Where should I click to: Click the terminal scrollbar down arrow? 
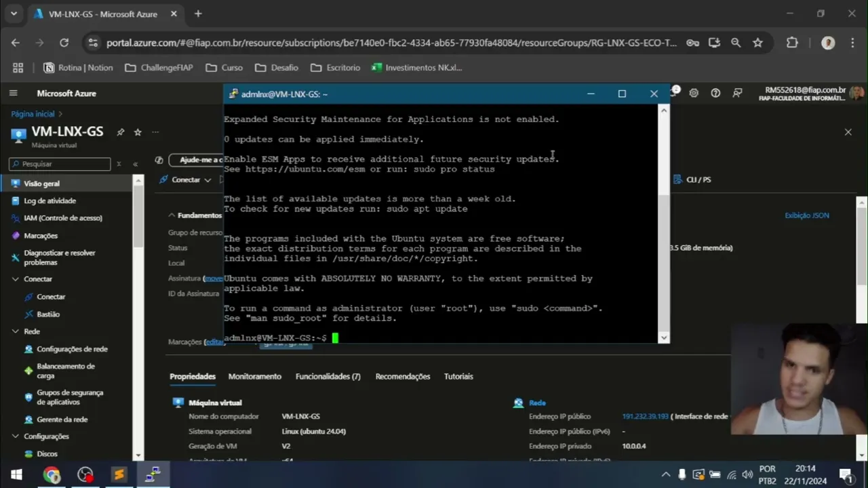664,338
